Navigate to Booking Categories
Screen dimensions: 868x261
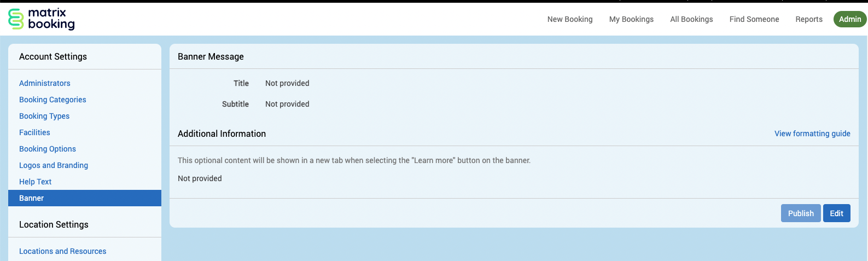[53, 100]
